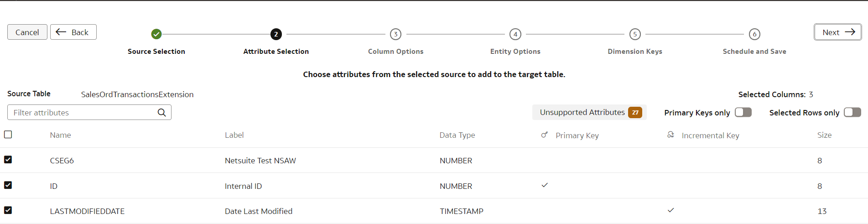Uncheck the LASTMODIFIEDDATE row checkbox
The width and height of the screenshot is (868, 224).
(8, 210)
